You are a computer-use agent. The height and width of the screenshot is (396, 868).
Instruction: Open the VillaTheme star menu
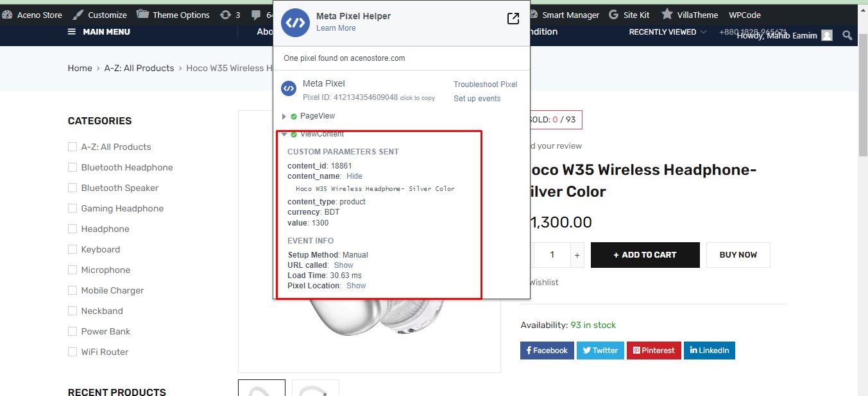tap(667, 14)
